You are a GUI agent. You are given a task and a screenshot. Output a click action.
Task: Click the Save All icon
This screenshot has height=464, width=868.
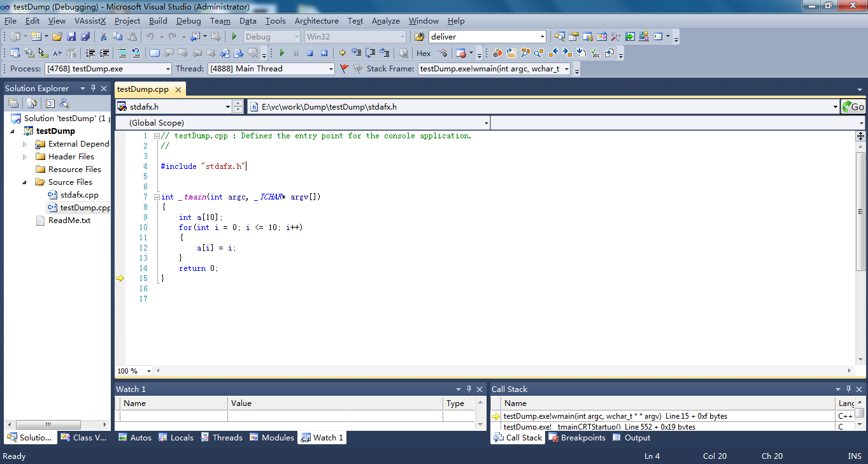85,36
